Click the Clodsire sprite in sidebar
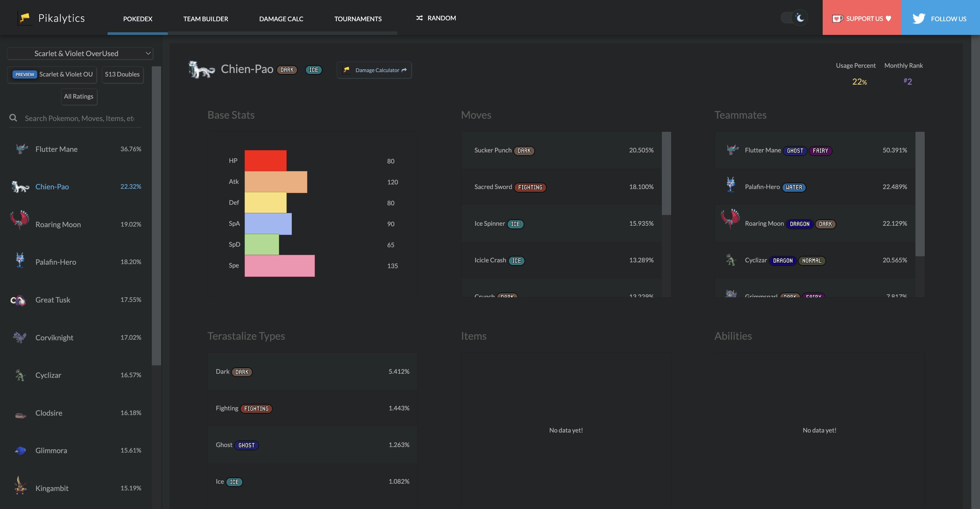The width and height of the screenshot is (980, 509). tap(21, 415)
